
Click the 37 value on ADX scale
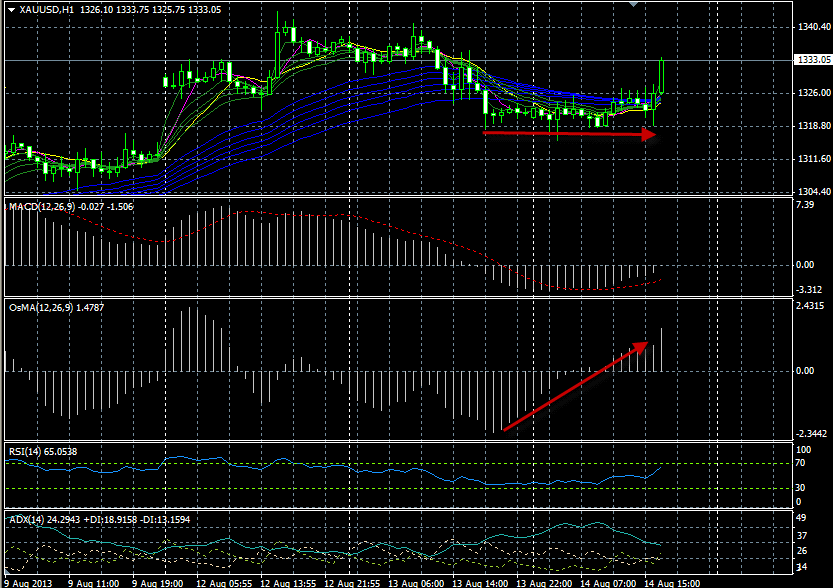click(802, 536)
